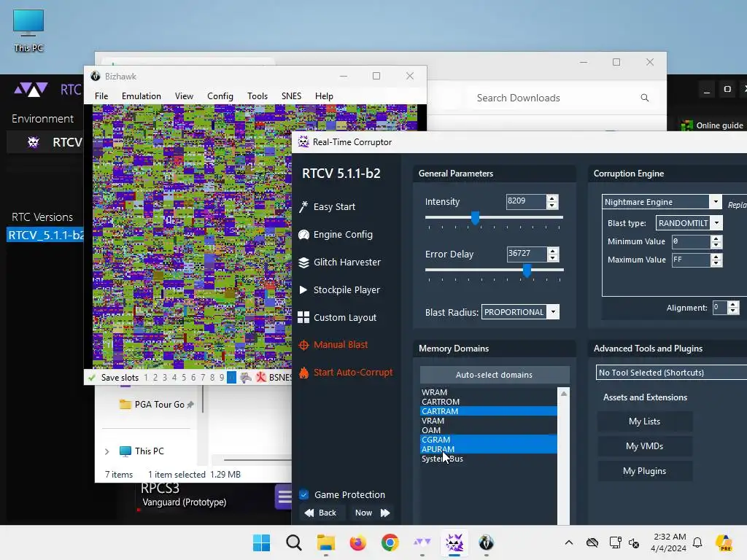Toggle the System Bus memory domain
Image resolution: width=747 pixels, height=560 pixels.
tap(488, 459)
